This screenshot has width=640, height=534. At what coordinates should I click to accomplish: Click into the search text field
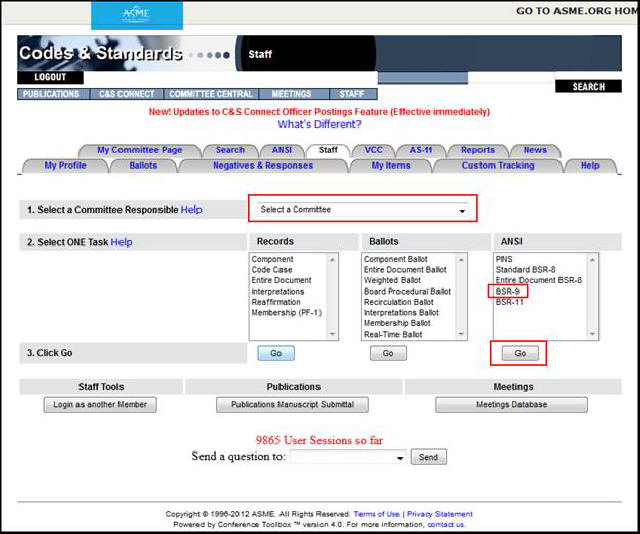[x=511, y=78]
